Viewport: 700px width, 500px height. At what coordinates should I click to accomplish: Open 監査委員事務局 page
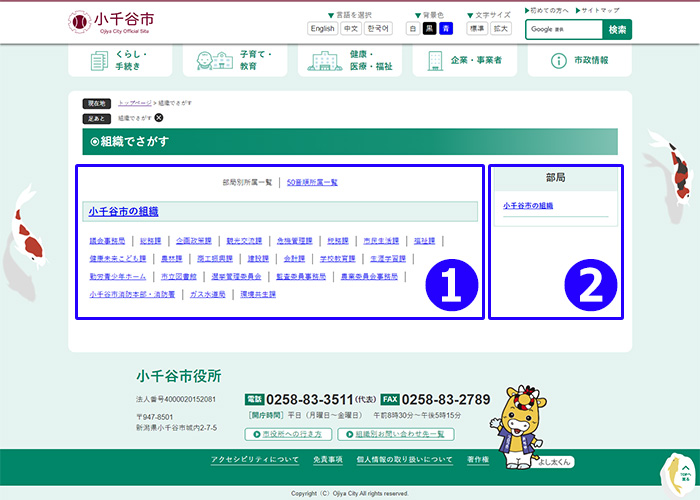pos(301,276)
